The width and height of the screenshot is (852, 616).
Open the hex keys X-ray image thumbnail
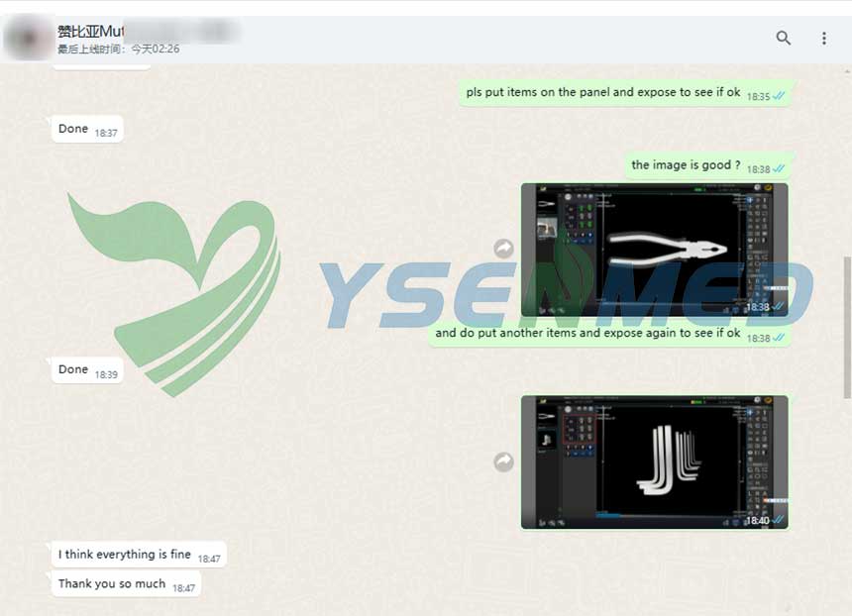655,462
